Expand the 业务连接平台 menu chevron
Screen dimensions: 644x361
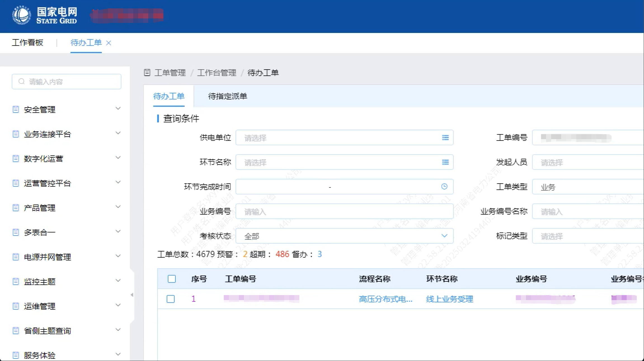(118, 133)
